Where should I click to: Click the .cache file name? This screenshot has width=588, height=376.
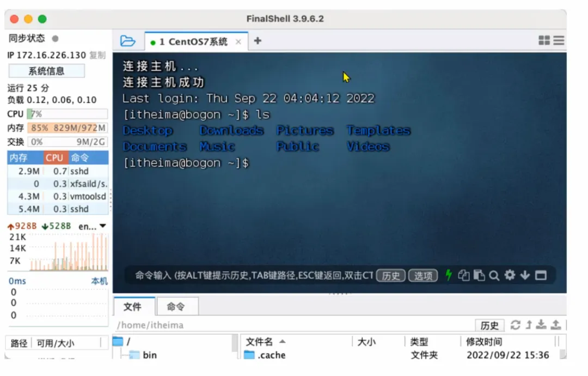[x=272, y=355]
